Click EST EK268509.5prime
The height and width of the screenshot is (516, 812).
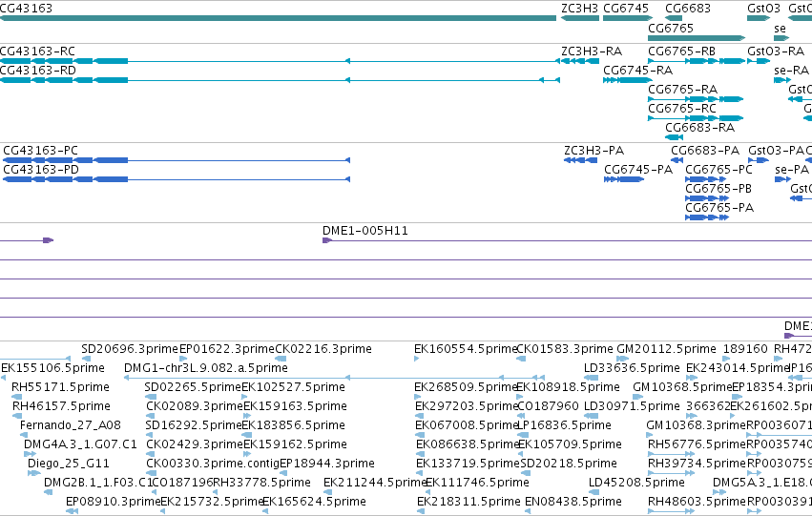418,397
